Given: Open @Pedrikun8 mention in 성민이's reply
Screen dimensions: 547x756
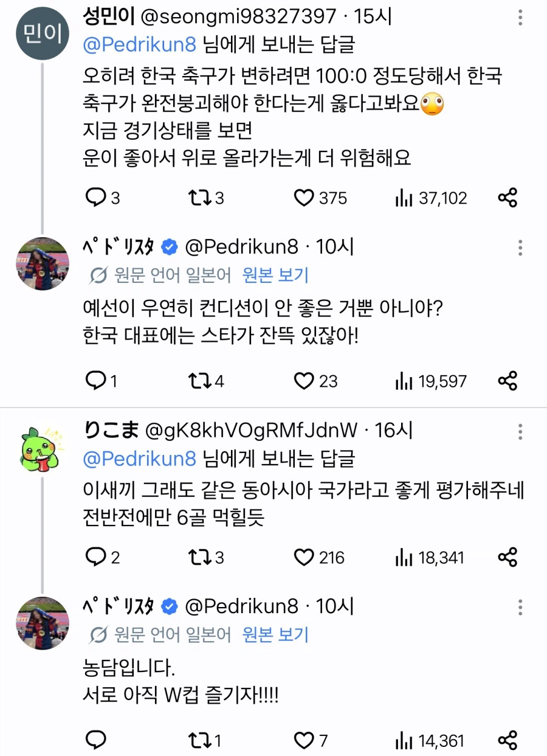Looking at the screenshot, I should point(140,44).
